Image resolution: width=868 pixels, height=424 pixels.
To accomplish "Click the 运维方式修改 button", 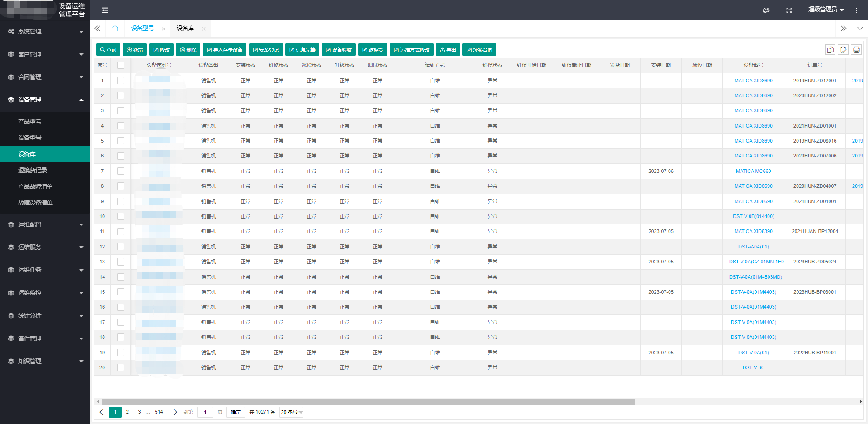I will pyautogui.click(x=411, y=49).
